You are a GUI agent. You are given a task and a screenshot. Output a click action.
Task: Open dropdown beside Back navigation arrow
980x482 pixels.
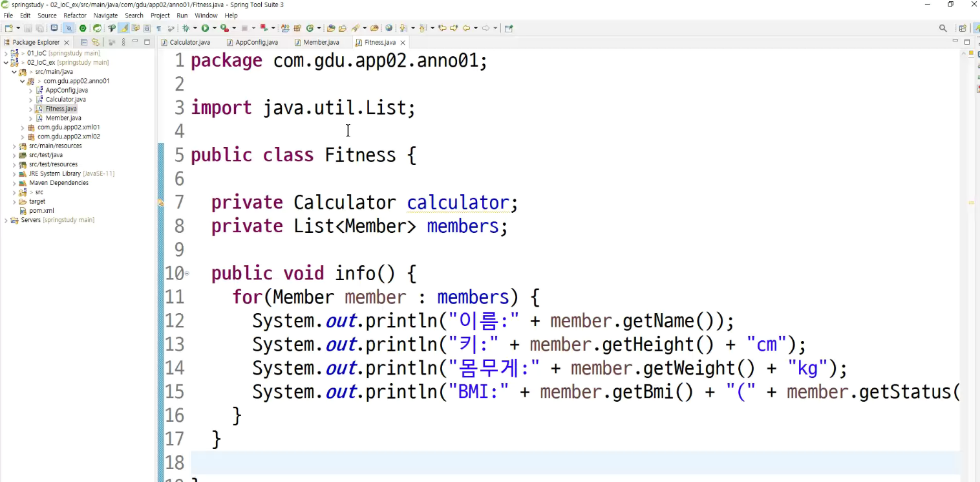click(x=476, y=28)
